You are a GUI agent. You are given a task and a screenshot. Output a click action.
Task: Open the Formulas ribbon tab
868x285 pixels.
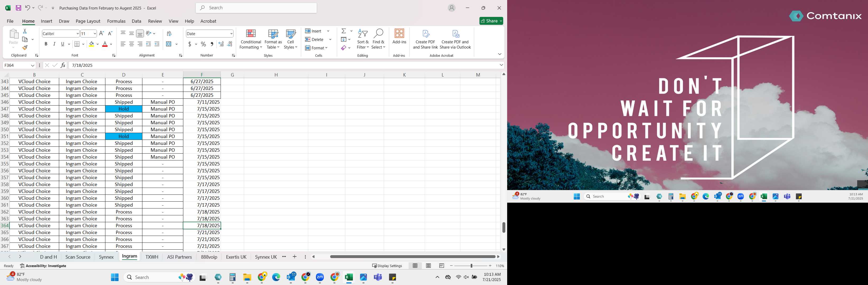click(x=116, y=21)
